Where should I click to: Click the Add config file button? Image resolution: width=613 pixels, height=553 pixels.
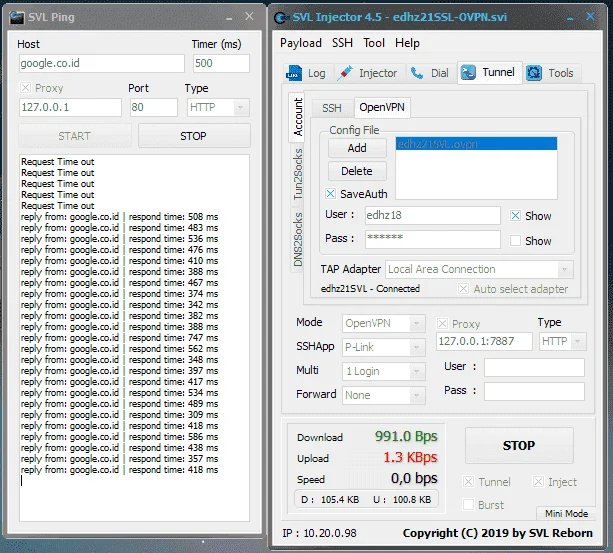coord(357,148)
